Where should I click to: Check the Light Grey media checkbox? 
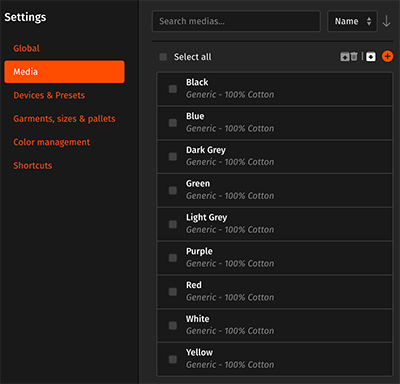(x=173, y=224)
